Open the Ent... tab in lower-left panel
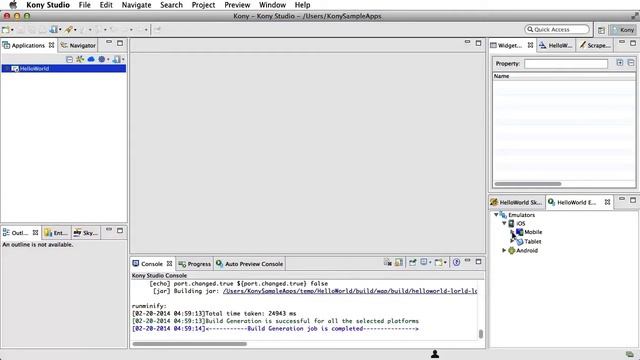 click(56, 233)
